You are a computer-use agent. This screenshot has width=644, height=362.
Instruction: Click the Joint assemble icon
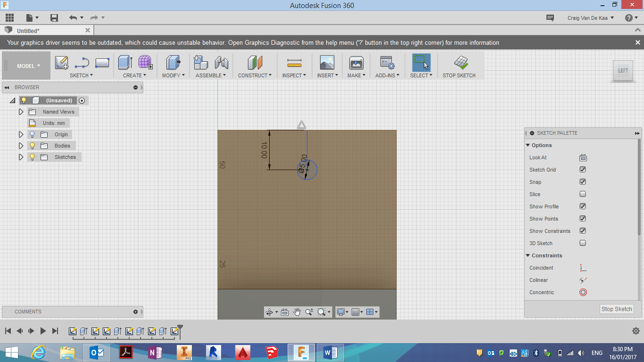click(x=221, y=63)
